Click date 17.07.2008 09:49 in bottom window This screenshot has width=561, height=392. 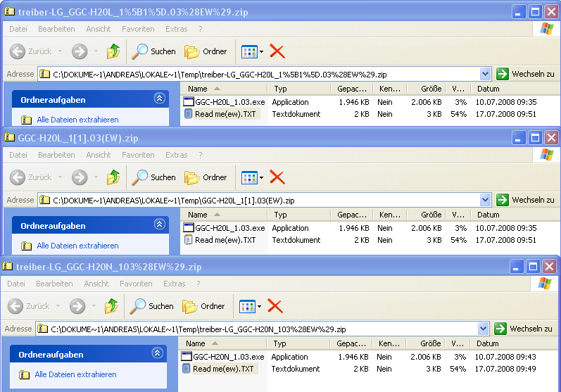click(x=505, y=369)
